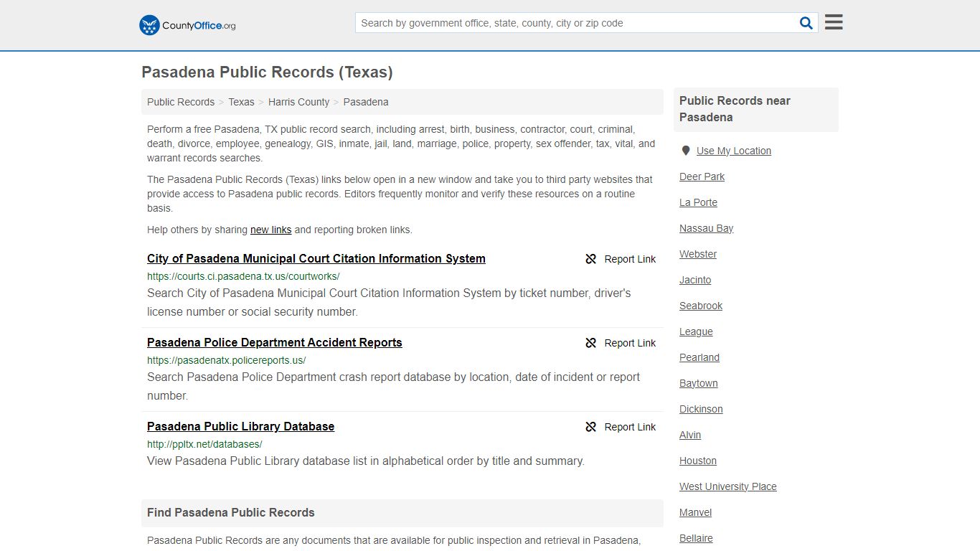Click the magnifying glass search icon
The image size is (980, 551).
pos(806,23)
